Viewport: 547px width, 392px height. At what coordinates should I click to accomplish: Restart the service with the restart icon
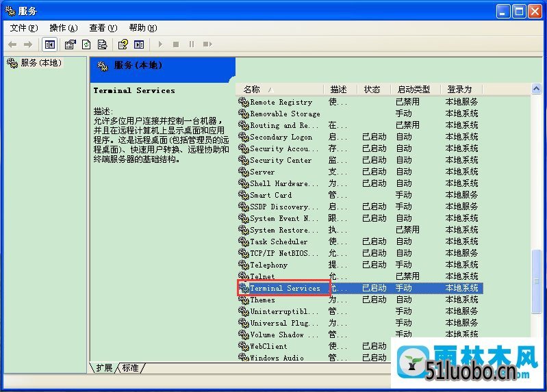click(x=207, y=44)
